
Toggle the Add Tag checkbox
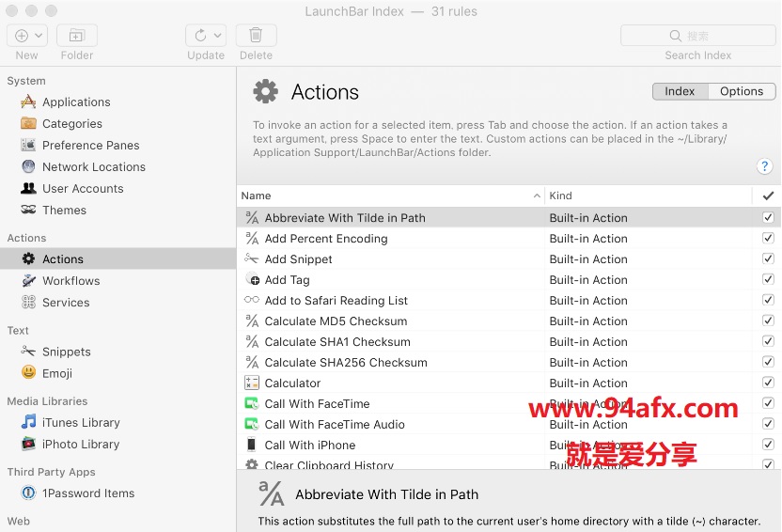coord(768,279)
